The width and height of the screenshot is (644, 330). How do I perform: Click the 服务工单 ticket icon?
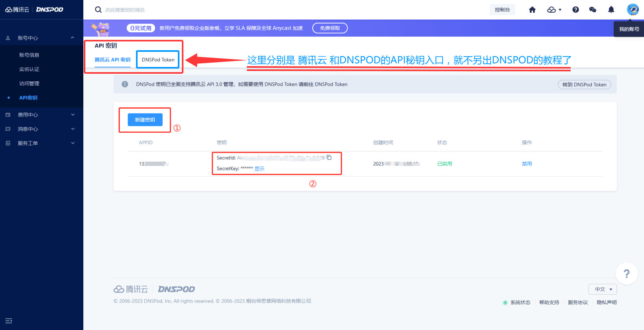[8, 143]
